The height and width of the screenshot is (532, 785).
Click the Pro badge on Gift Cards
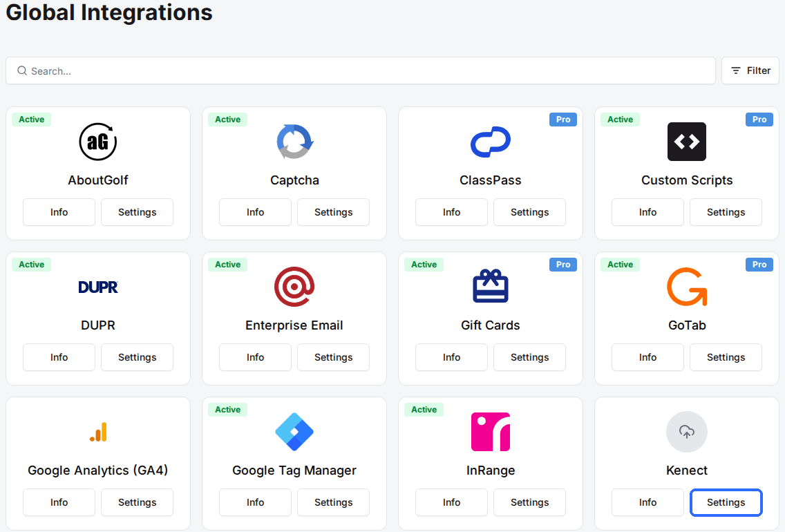pos(563,265)
